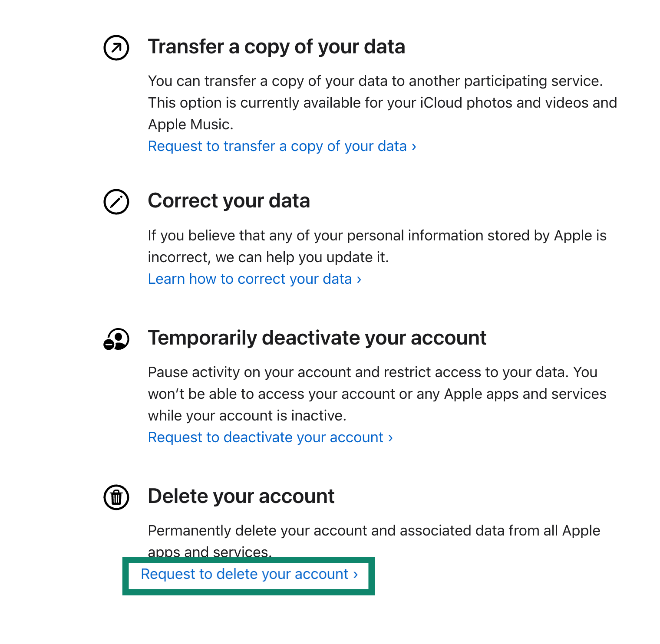
Task: Click the paragraph starting with Pause activity
Action: pyautogui.click(x=377, y=394)
